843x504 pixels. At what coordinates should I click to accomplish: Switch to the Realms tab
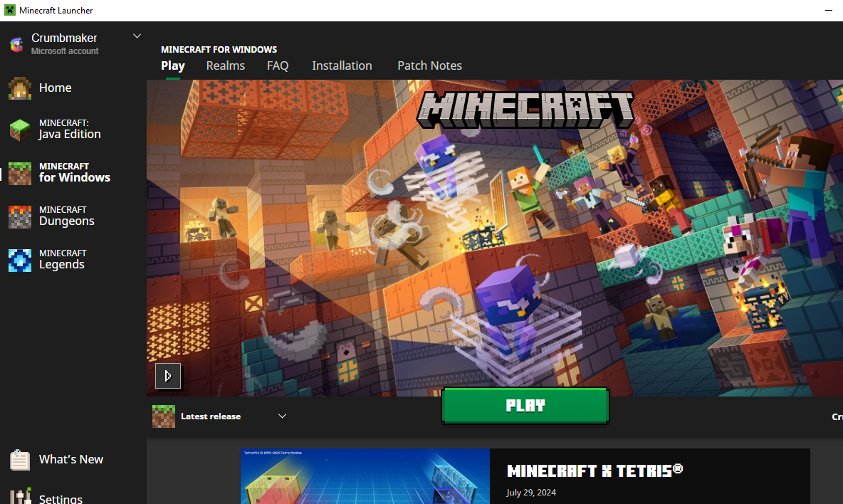pos(225,65)
